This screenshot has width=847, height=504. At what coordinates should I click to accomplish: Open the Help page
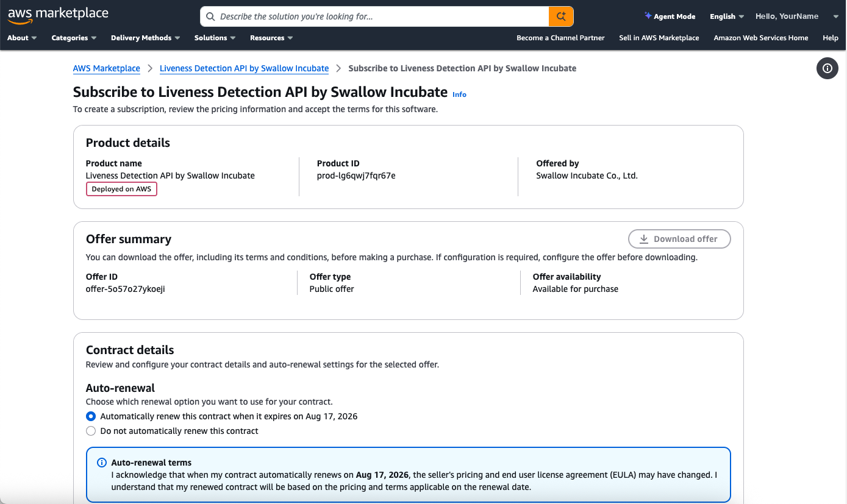830,38
